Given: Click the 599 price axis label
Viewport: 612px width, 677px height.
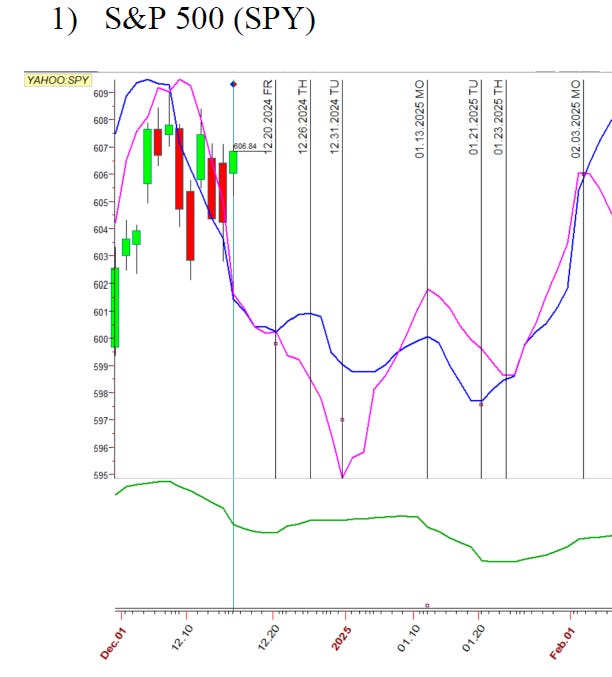Looking at the screenshot, I should pos(100,366).
